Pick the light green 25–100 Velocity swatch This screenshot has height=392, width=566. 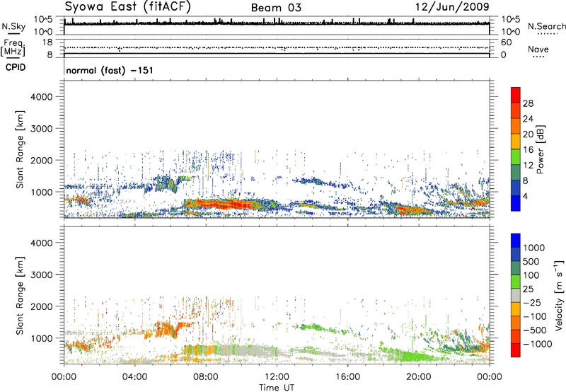[516, 282]
